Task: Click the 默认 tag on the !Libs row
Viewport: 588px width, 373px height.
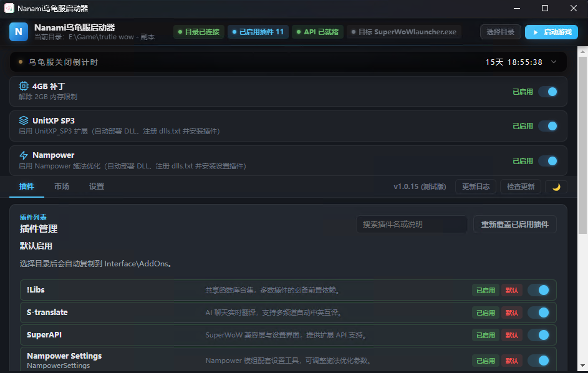Action: 512,290
